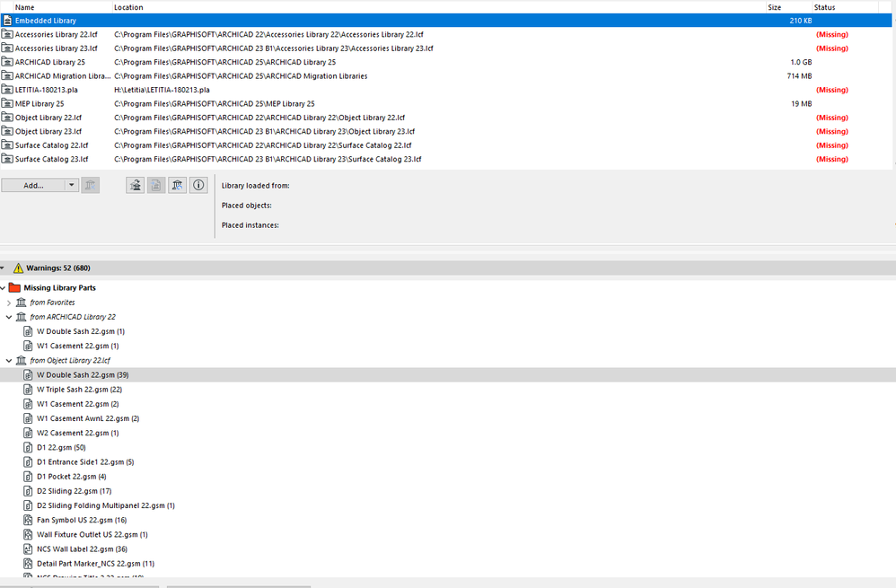Click the icon of Wall Fixture Outlet US 22.gsm
Image resolution: width=896 pixels, height=588 pixels.
[x=28, y=535]
